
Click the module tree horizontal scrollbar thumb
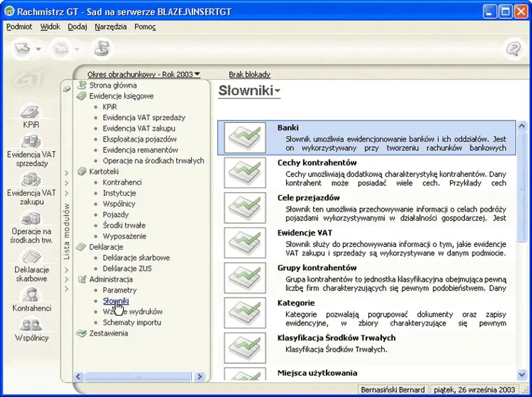(138, 377)
